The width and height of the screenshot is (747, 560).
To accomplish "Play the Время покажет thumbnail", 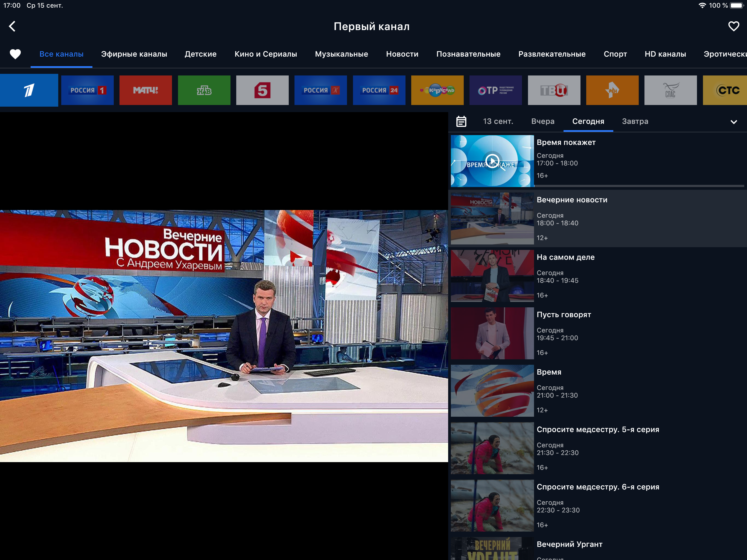I will click(x=492, y=161).
